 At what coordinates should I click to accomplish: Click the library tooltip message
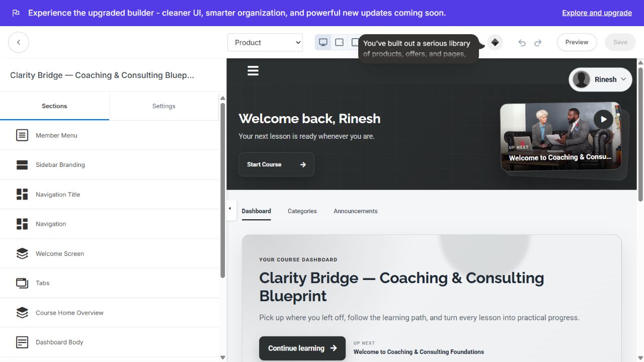[x=419, y=49]
